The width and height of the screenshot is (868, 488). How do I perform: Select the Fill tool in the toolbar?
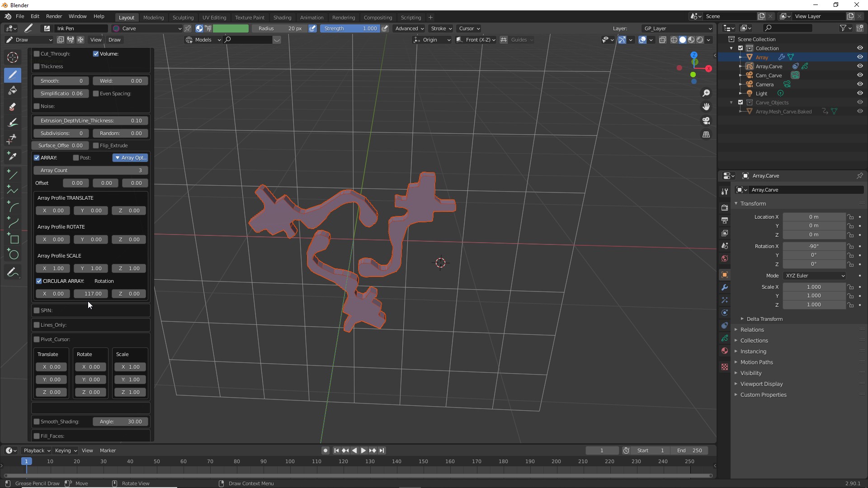pos(13,91)
